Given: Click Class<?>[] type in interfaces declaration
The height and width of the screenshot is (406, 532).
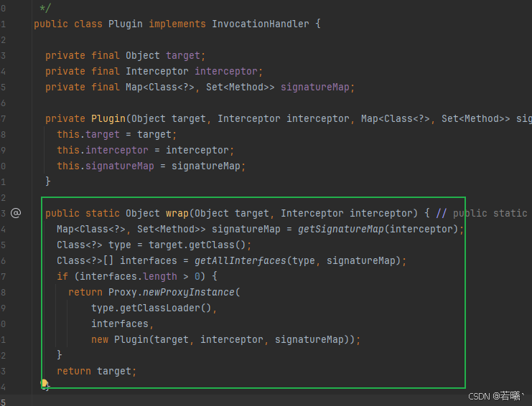Looking at the screenshot, I should coord(85,260).
